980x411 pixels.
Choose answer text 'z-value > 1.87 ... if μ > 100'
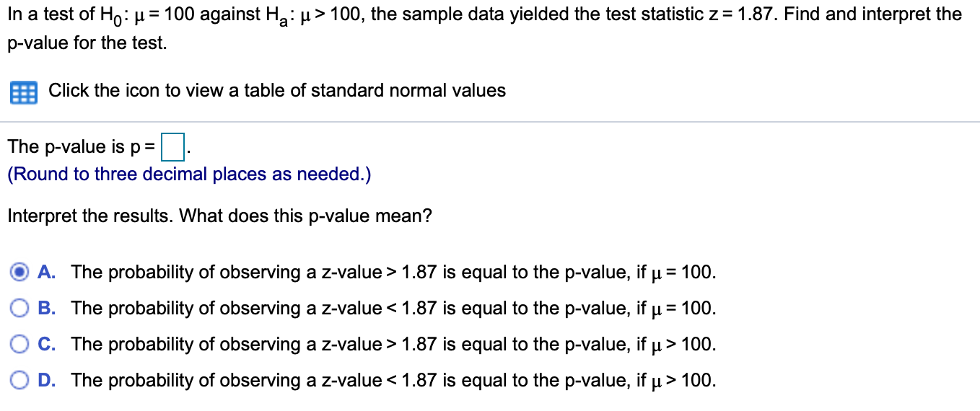394,345
